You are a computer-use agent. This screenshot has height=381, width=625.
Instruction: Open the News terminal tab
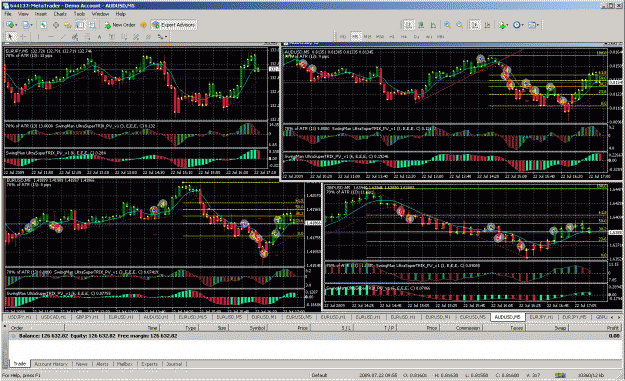coord(82,364)
